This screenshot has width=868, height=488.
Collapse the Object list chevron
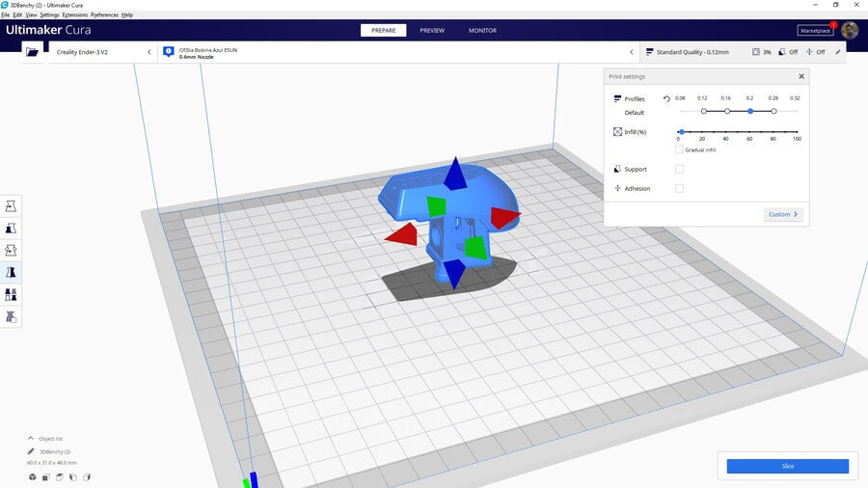[x=31, y=438]
